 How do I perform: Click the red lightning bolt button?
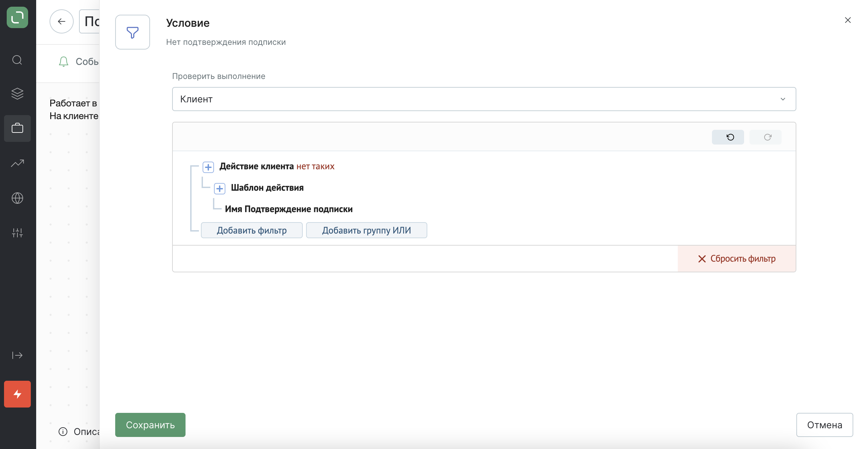pyautogui.click(x=17, y=394)
